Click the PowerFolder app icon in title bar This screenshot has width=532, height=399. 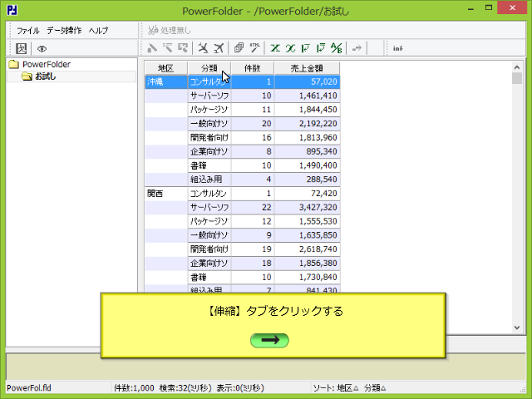[x=12, y=10]
